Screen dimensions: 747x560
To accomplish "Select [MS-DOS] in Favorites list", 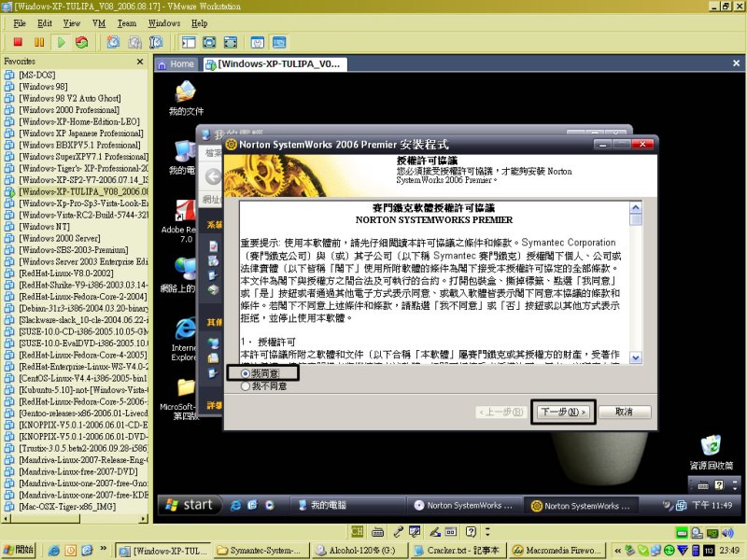I will click(37, 75).
